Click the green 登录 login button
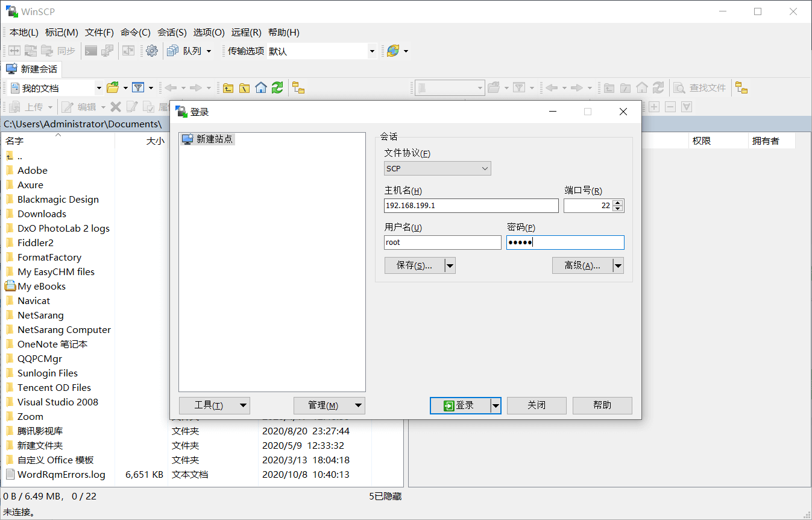 pos(460,405)
